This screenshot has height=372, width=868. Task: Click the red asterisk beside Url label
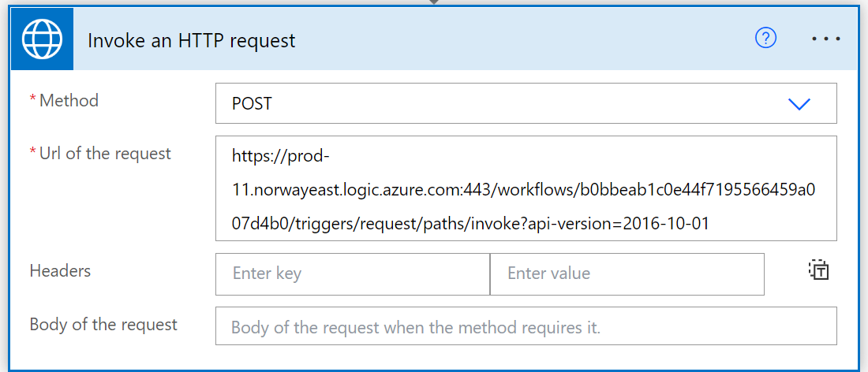point(32,151)
